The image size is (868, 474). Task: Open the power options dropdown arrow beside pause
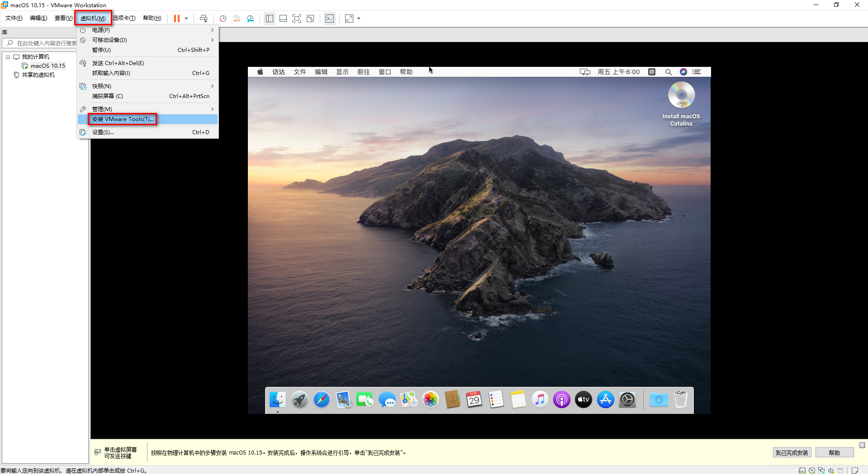(186, 19)
